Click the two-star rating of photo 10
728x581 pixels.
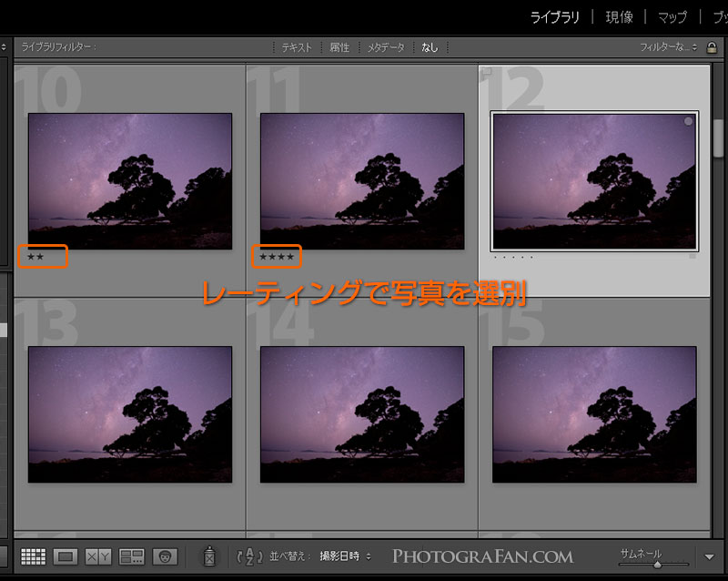(x=35, y=257)
